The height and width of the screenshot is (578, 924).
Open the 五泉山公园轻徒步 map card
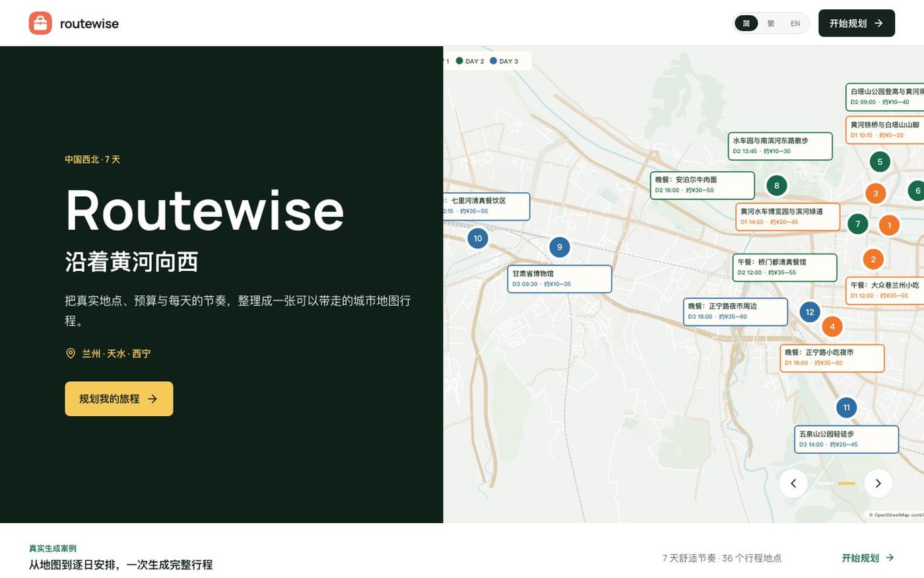pos(846,439)
